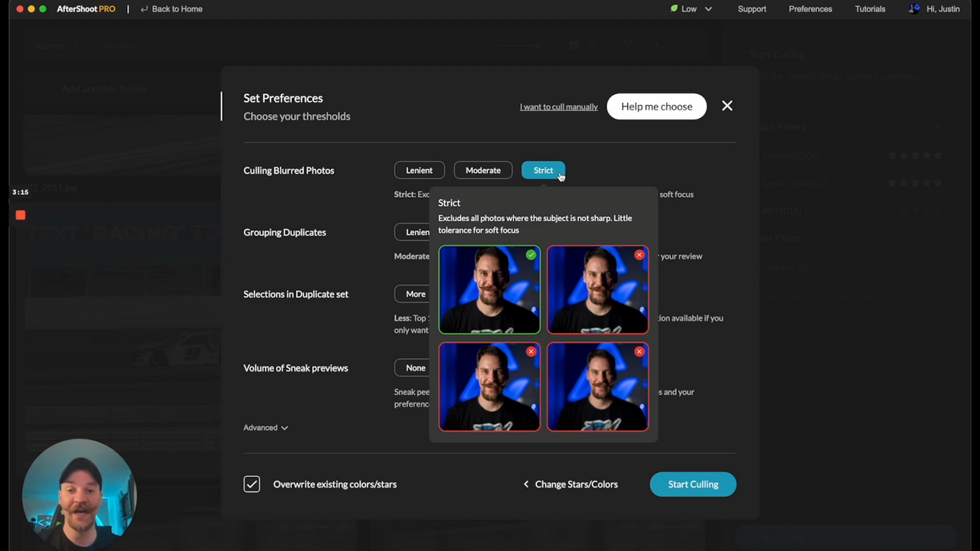Screen dimensions: 980x551
Task: Open the Tutorials menu item
Action: [x=870, y=9]
